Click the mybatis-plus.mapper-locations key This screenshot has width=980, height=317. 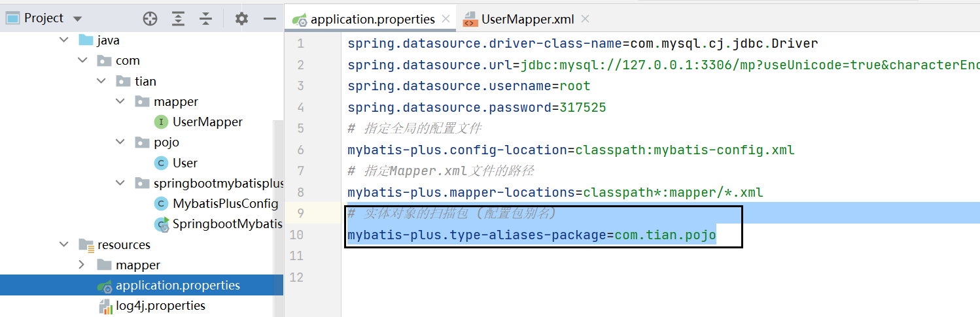click(461, 192)
